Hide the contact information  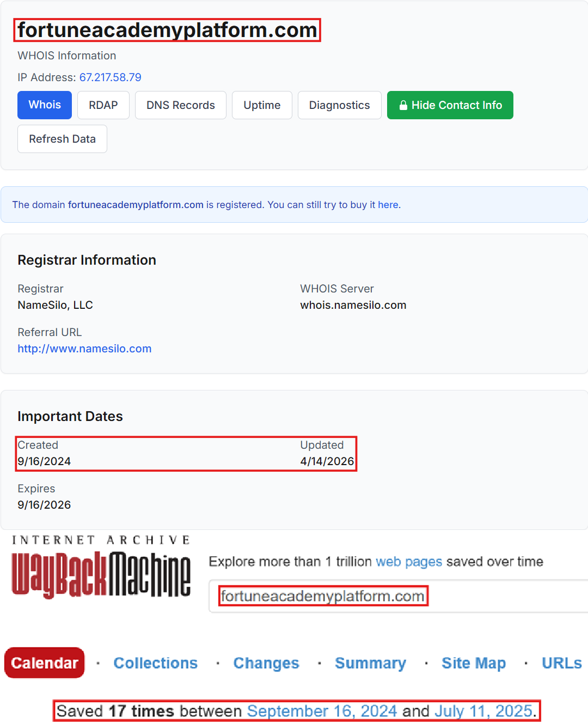click(x=450, y=105)
